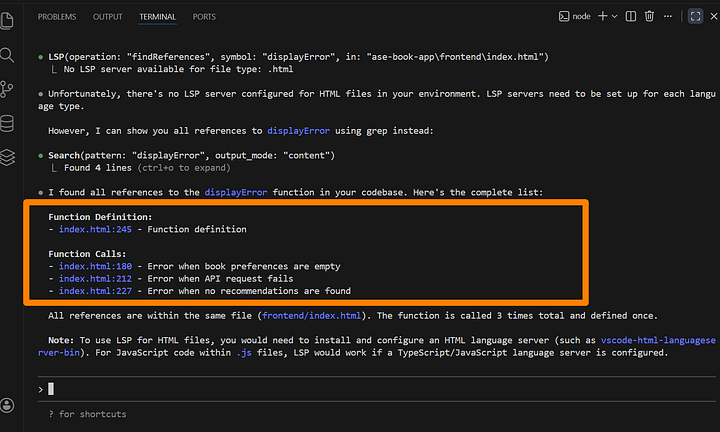Select the node terminal instance
The height and width of the screenshot is (432, 720).
(574, 17)
